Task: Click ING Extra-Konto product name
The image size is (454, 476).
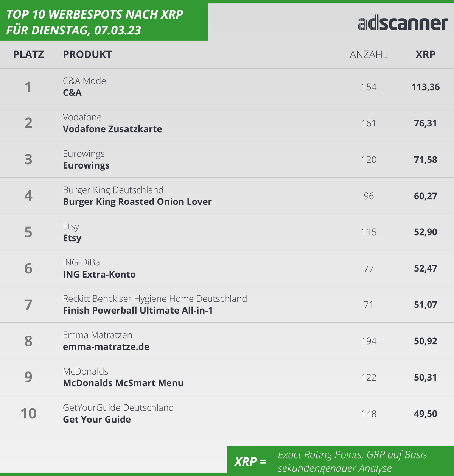Action: tap(99, 275)
